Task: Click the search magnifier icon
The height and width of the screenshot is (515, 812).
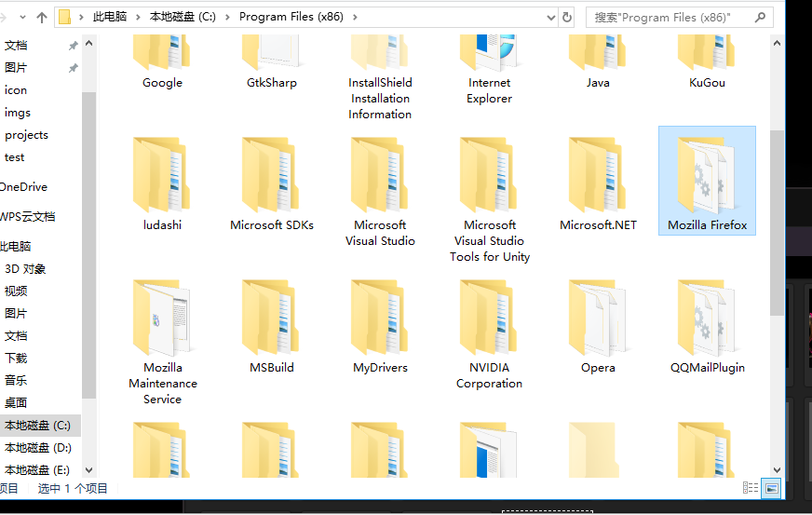Action: 760,17
